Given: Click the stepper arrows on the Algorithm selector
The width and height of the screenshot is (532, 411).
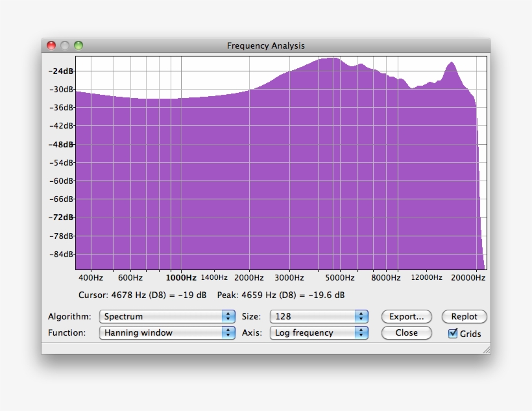Looking at the screenshot, I should pyautogui.click(x=228, y=317).
